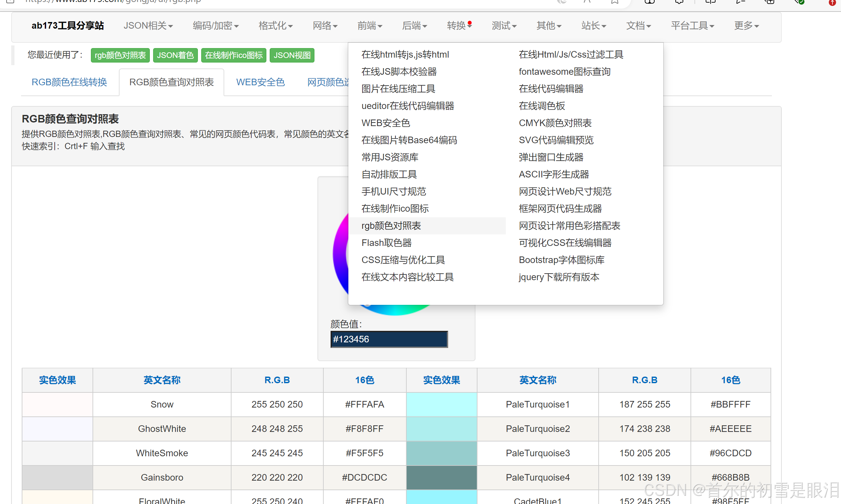Click the JSON视图 recent tool button
The width and height of the screenshot is (841, 504).
coord(292,55)
